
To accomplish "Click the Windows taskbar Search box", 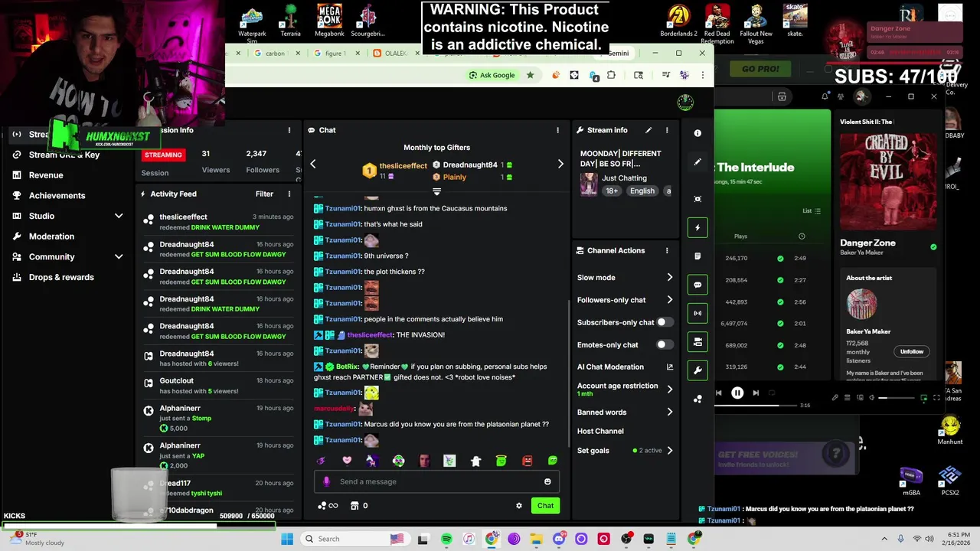I will (354, 539).
